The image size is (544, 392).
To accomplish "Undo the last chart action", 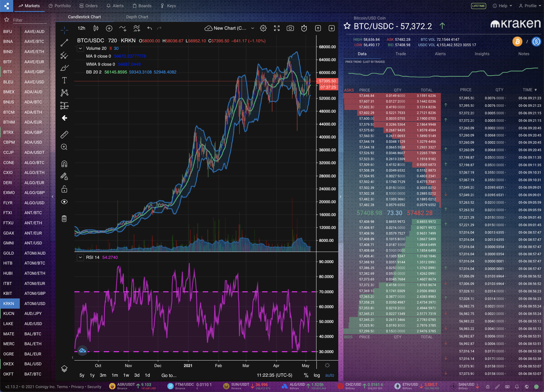I will click(150, 28).
